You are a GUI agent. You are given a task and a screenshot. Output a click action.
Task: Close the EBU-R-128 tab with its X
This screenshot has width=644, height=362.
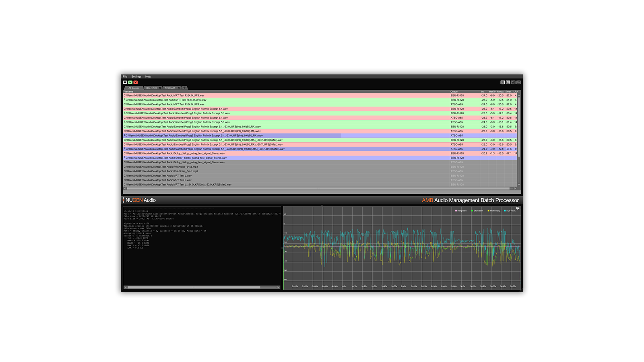160,88
